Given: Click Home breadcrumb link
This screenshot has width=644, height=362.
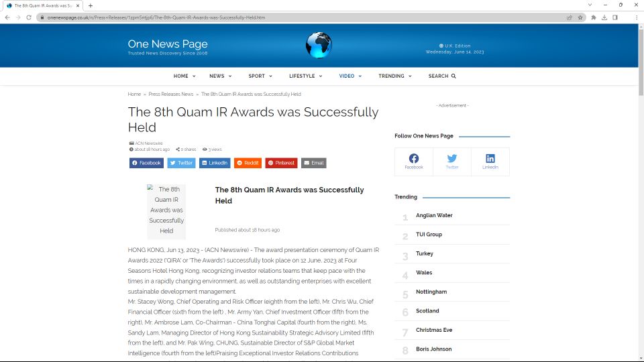Looking at the screenshot, I should pos(134,94).
